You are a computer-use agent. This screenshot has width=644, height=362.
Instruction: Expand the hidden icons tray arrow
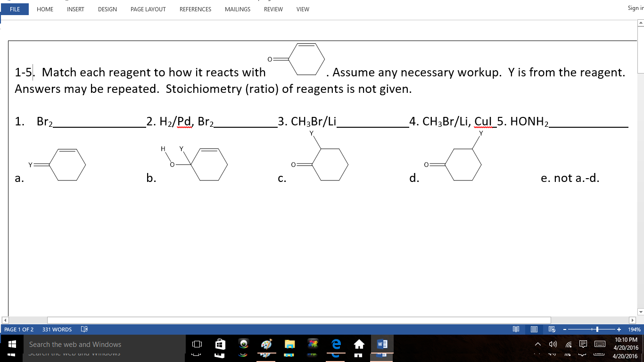tap(537, 345)
